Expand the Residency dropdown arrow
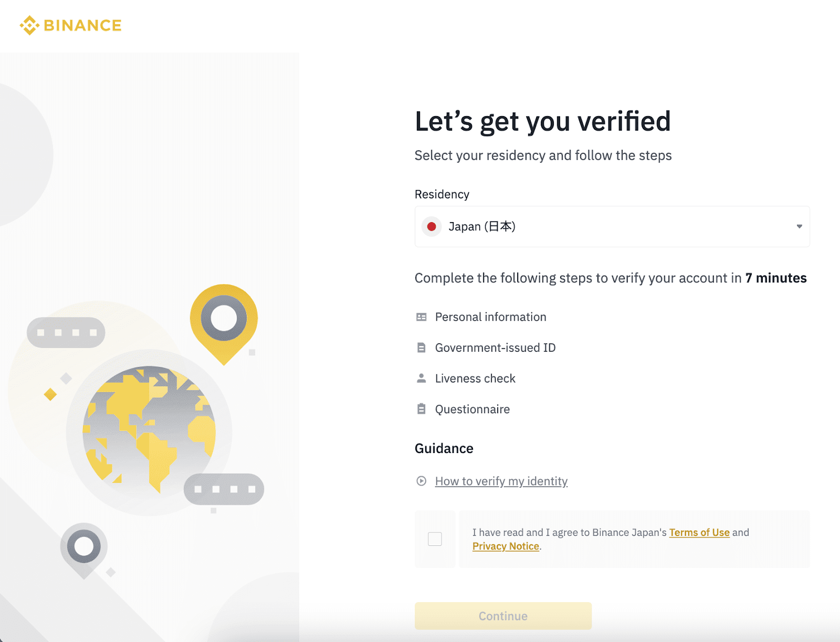 coord(799,227)
